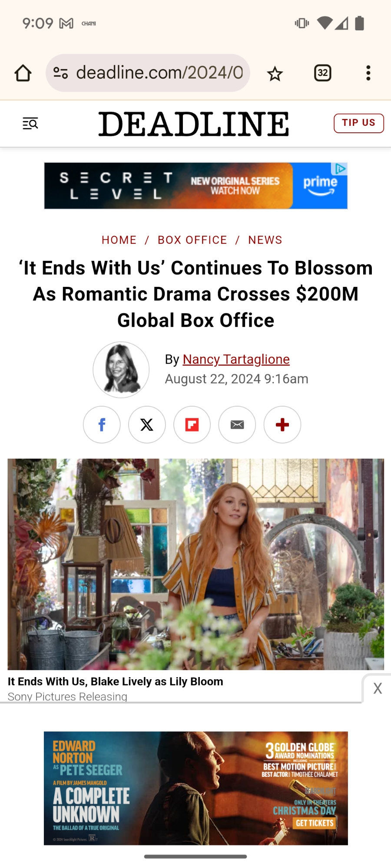
Task: Open site information icon in address bar
Action: (60, 73)
